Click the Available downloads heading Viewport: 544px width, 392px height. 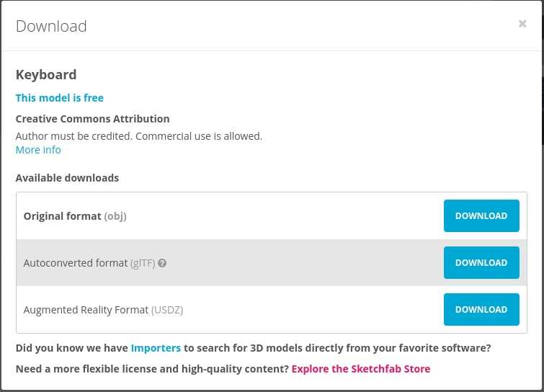[x=67, y=178]
